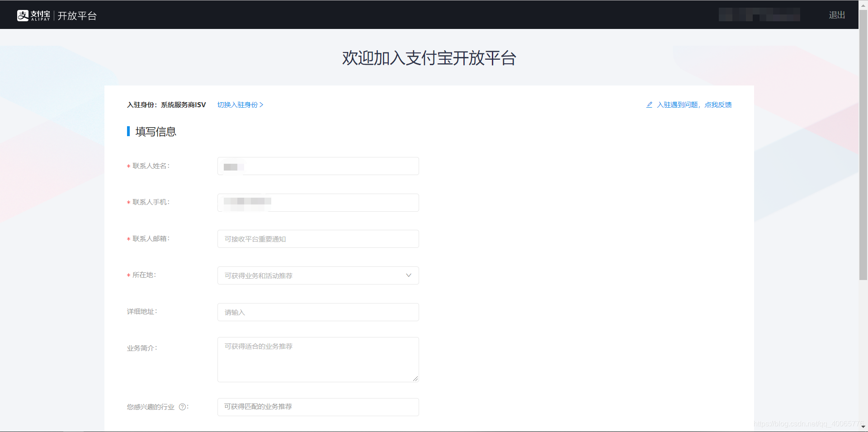The width and height of the screenshot is (868, 432).
Task: Click the 所在地 dropdown chevron arrow
Action: (x=409, y=275)
